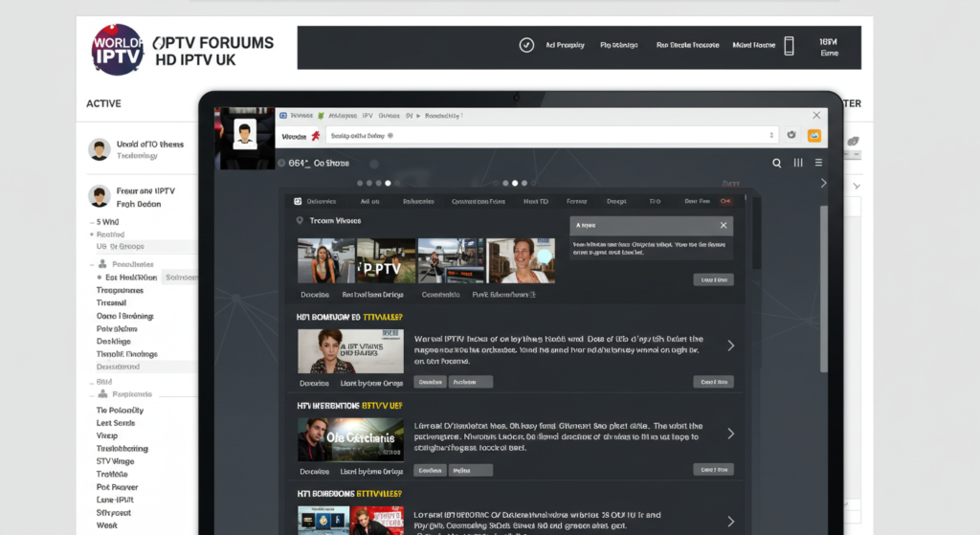Click the square icon at start of dark menu row
Image resolution: width=980 pixels, height=535 pixels.
point(298,201)
